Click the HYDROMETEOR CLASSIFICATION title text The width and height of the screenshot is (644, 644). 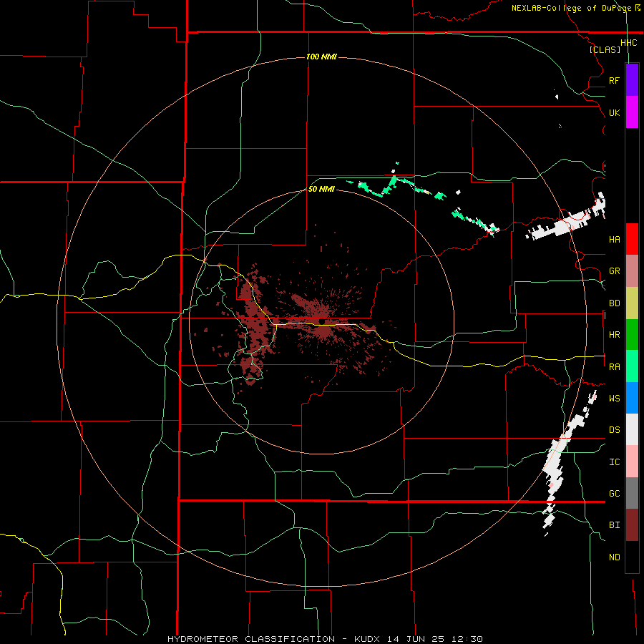[251, 639]
